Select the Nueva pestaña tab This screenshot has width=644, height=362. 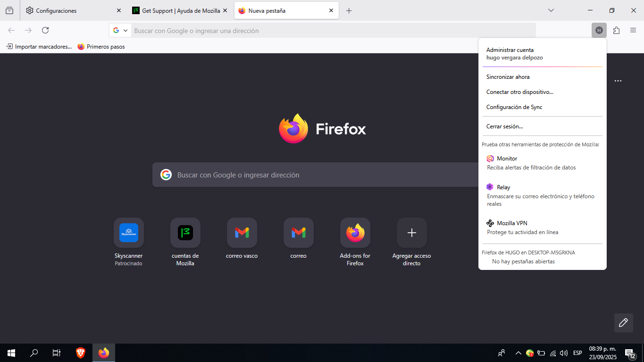[x=286, y=10]
